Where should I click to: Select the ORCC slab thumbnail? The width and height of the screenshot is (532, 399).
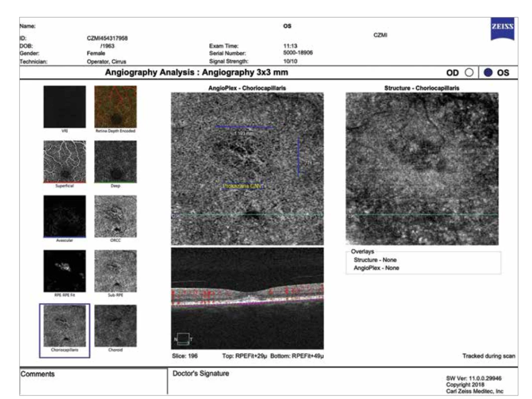click(x=116, y=216)
